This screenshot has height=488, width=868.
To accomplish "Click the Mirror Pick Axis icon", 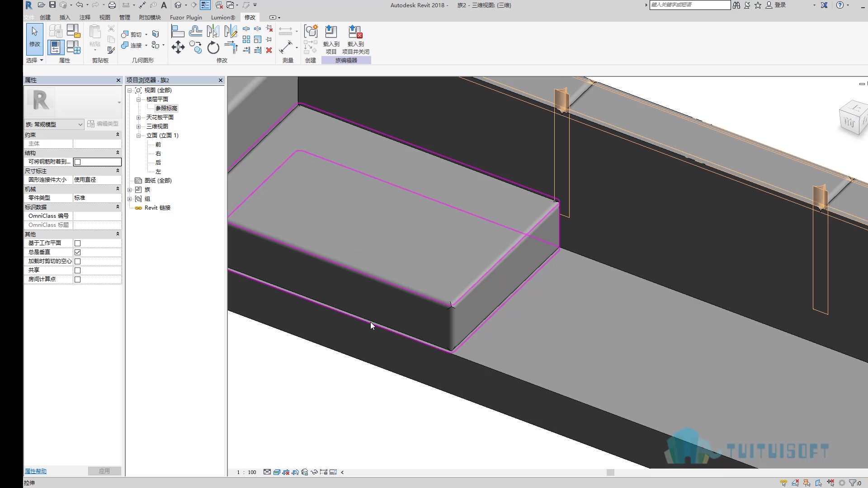I will coord(213,31).
